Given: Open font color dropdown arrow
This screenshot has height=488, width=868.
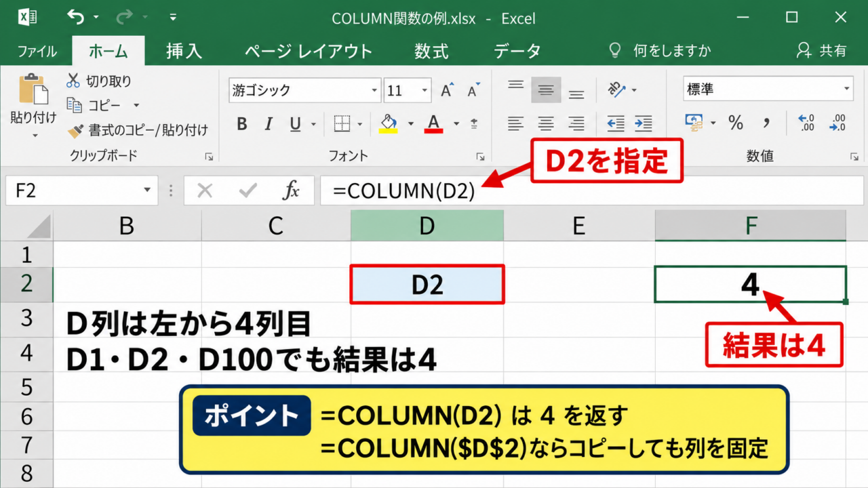Looking at the screenshot, I should point(456,124).
